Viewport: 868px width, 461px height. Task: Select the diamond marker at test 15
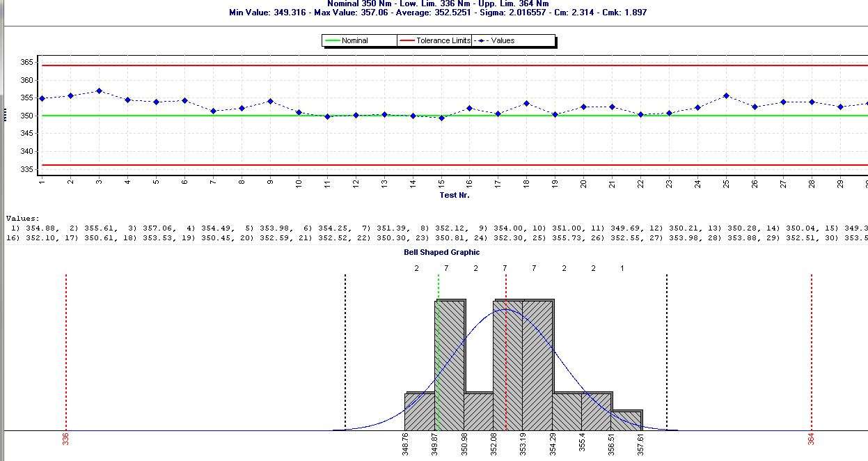coord(441,118)
